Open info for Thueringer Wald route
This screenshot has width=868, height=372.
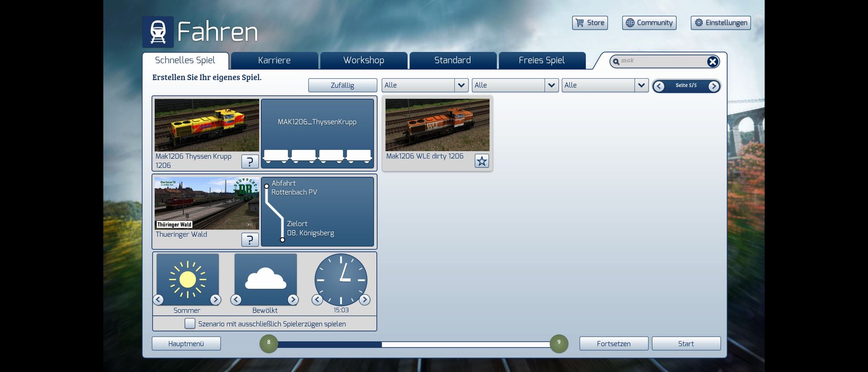[x=250, y=240]
